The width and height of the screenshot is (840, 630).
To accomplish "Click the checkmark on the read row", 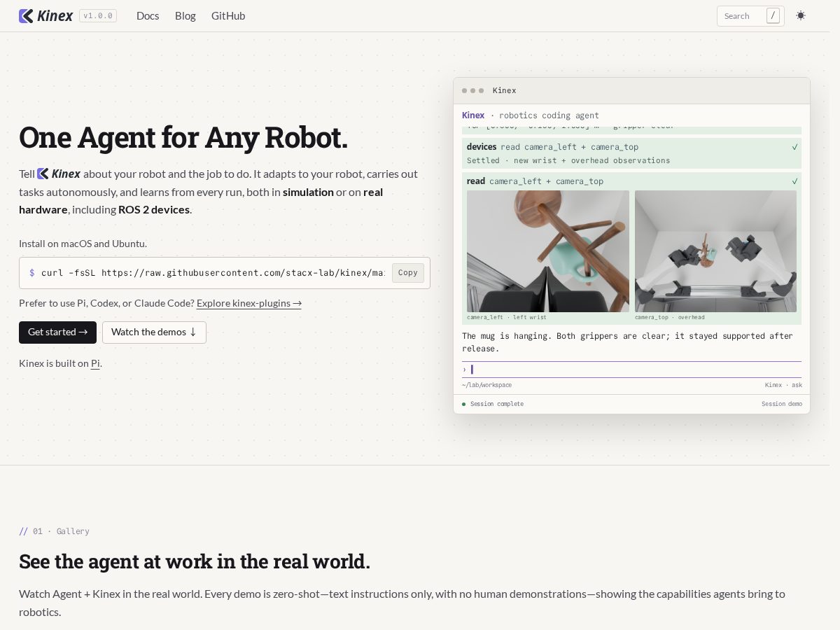I will tap(794, 181).
